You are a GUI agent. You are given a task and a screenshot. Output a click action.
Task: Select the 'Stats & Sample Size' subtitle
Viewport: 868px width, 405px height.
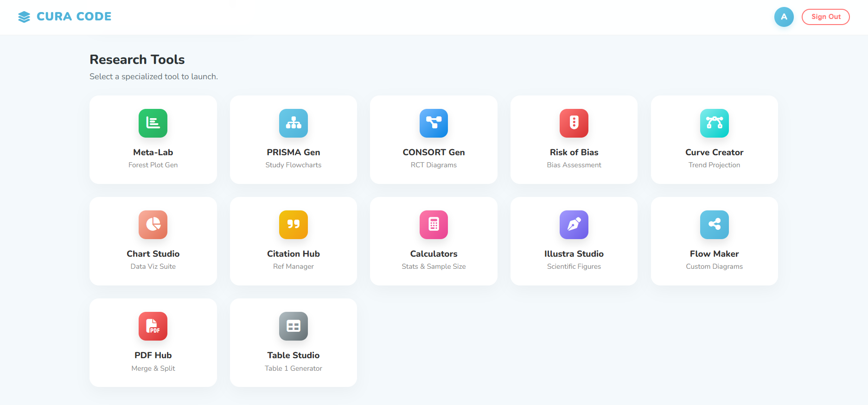434,266
